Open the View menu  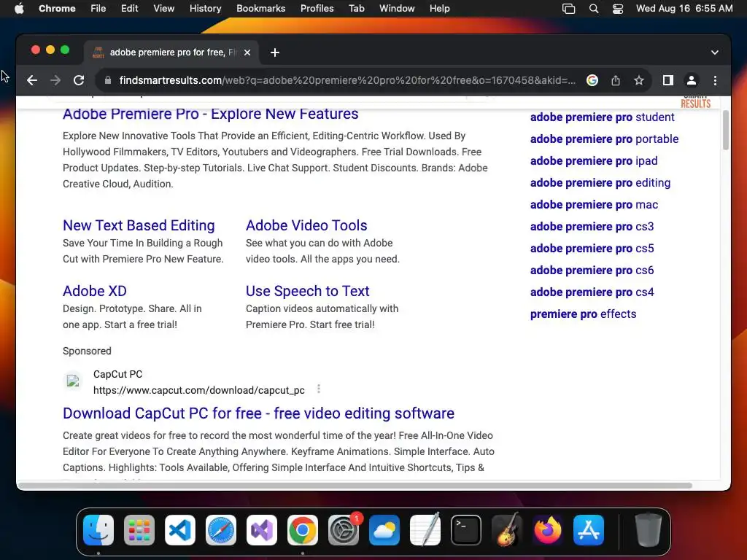pos(163,9)
